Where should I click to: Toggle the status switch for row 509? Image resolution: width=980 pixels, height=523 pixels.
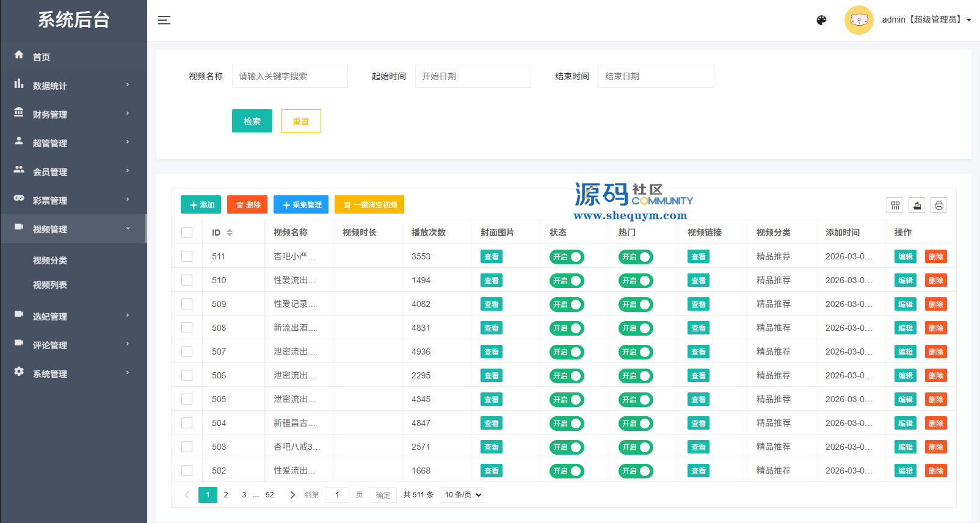[x=567, y=305]
